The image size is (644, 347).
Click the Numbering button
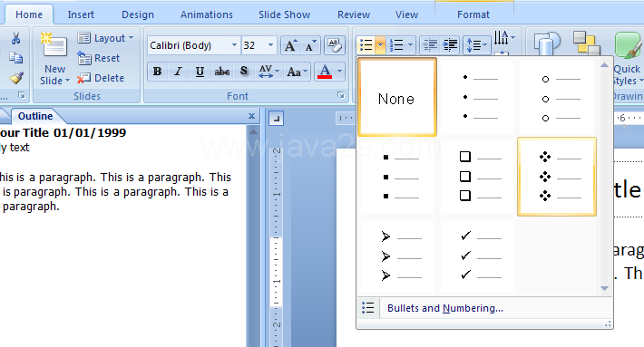tap(396, 45)
